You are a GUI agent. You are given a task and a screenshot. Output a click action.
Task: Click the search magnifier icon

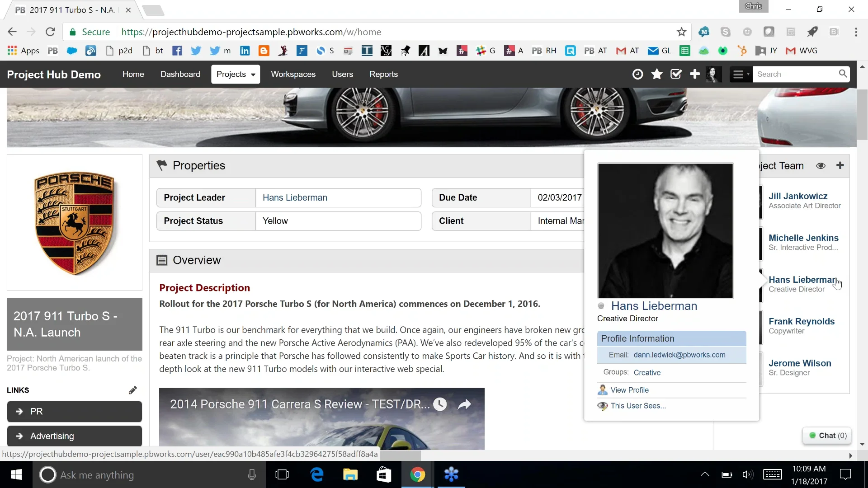tap(843, 74)
